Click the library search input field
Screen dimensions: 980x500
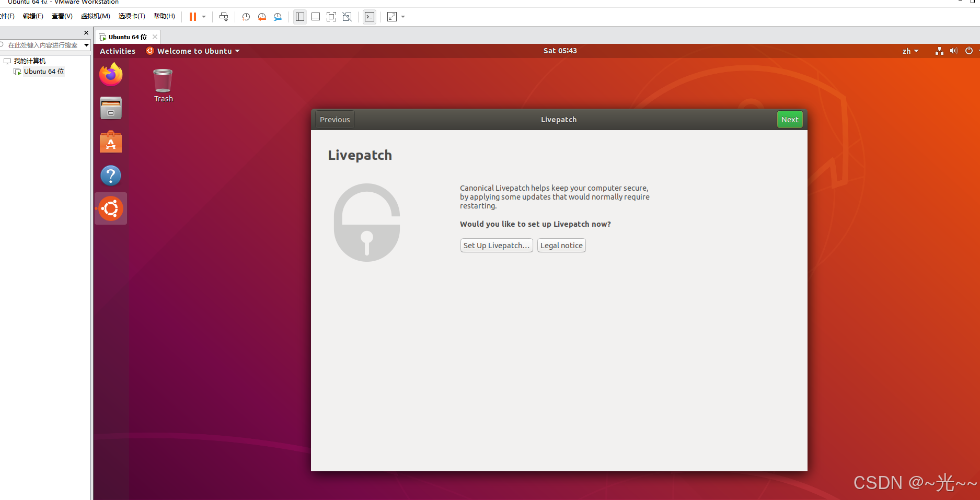coord(42,45)
